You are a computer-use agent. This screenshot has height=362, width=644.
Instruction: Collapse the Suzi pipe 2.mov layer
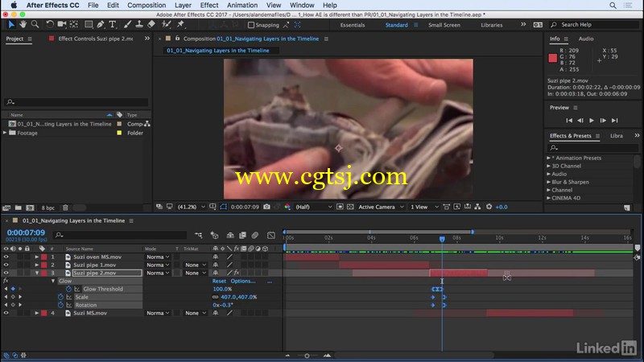(x=36, y=273)
